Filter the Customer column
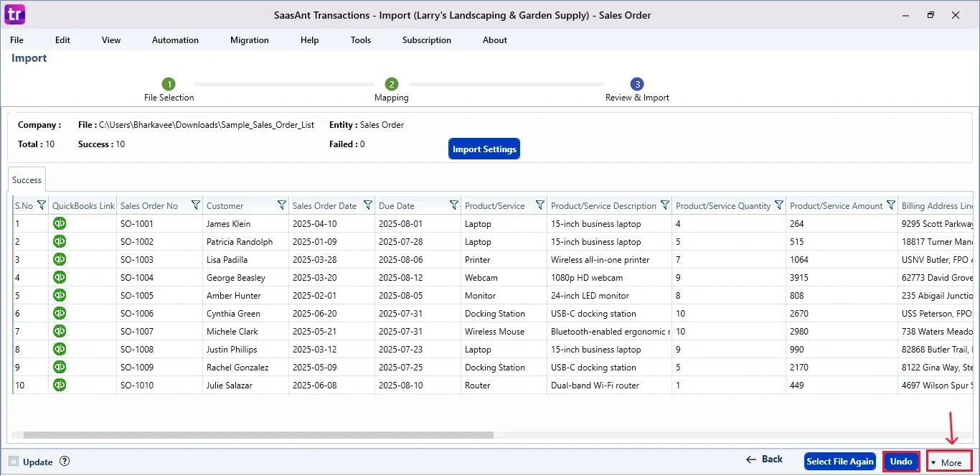This screenshot has height=476, width=980. pyautogui.click(x=281, y=205)
